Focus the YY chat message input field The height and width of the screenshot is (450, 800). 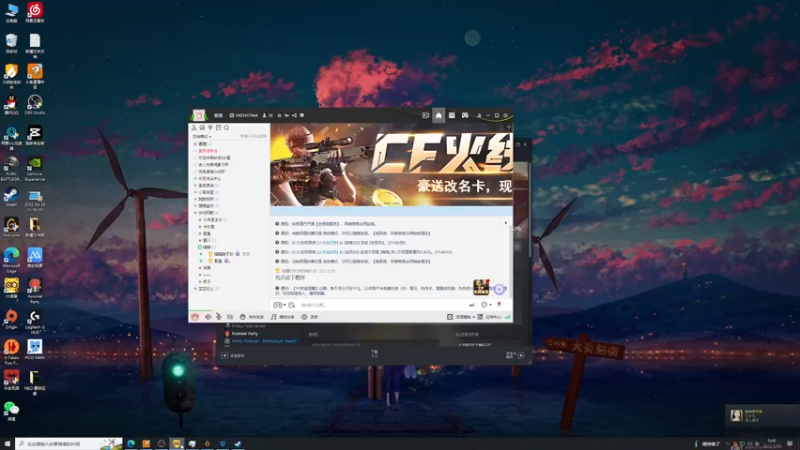click(x=383, y=305)
